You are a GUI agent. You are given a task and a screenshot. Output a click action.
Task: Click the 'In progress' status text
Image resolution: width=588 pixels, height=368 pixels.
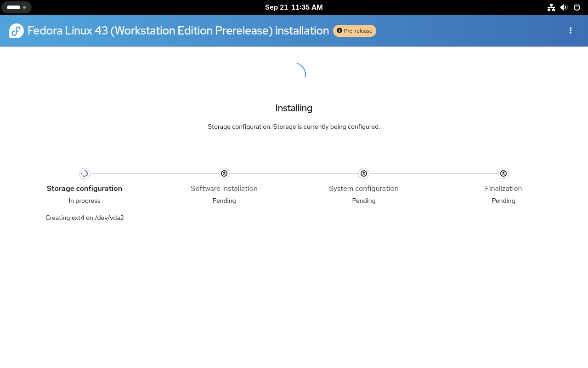pos(85,201)
